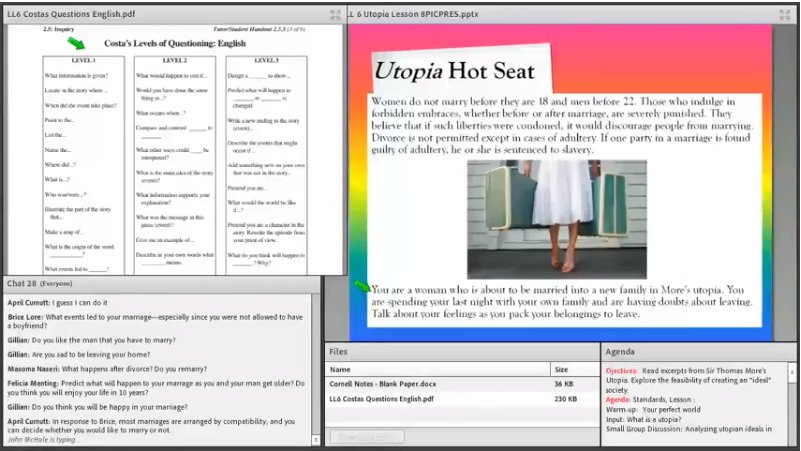The width and height of the screenshot is (801, 451).
Task: Click the 230 KB size cell
Action: click(566, 398)
